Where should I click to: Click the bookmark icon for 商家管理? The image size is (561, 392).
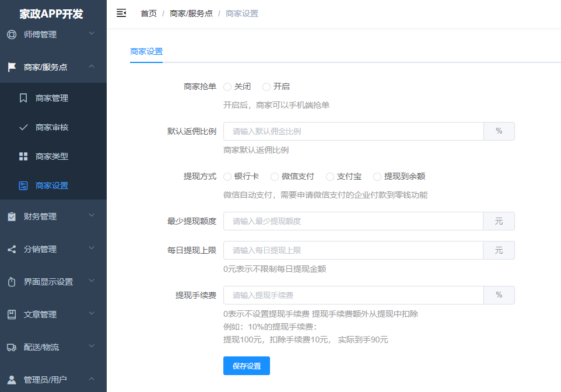(x=23, y=98)
